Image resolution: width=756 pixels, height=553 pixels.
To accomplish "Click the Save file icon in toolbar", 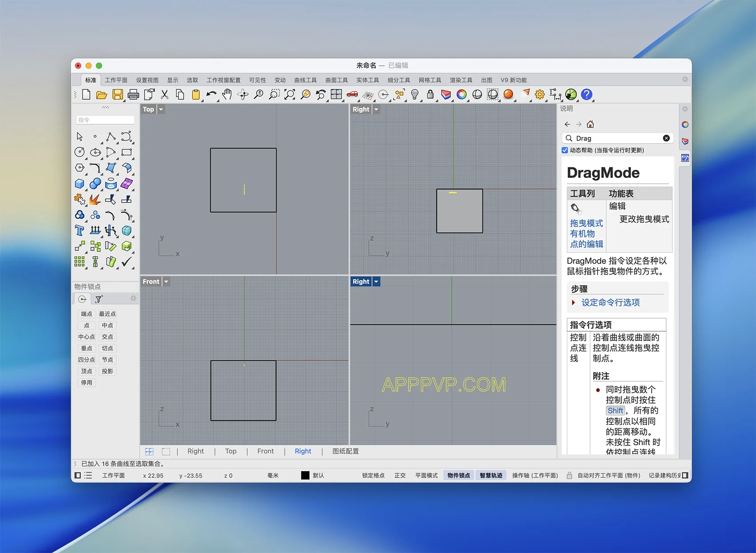I will point(117,94).
